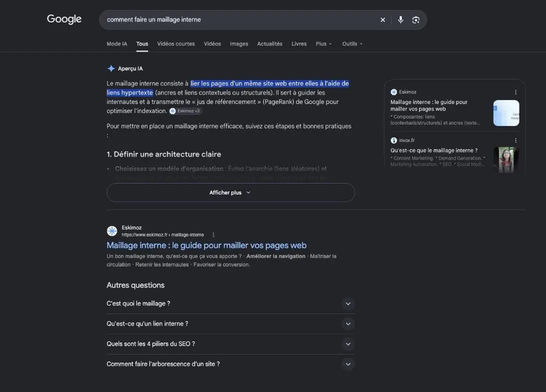Click the Eskimoz favicon in source card
This screenshot has width=546, height=392.
[x=394, y=92]
